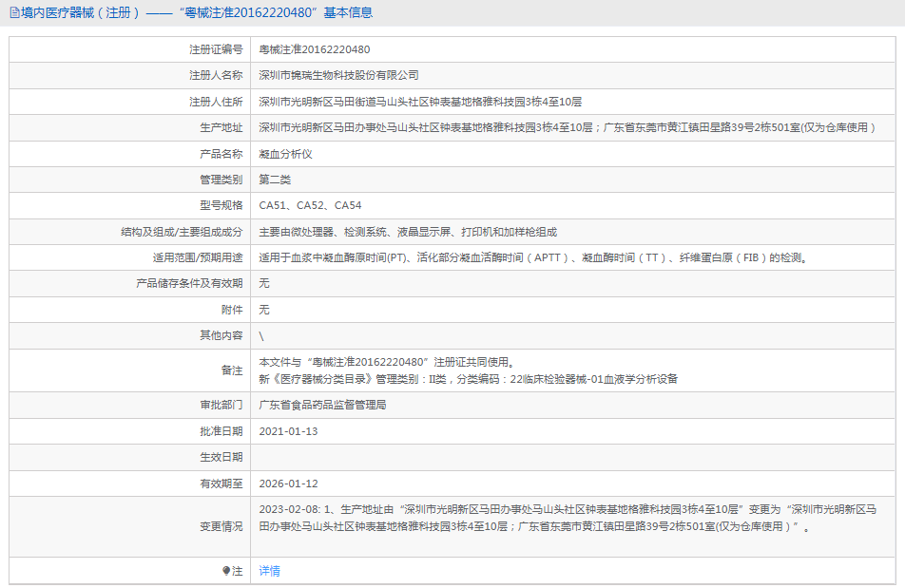Viewport: 905px width, 588px height.
Task: Click the page title 境内医疗器械（注册）基本信息
Action: [x=197, y=12]
